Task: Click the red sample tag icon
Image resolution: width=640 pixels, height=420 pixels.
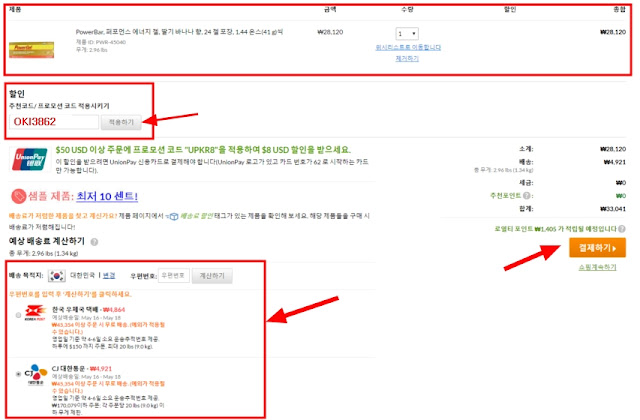Action: tap(18, 196)
